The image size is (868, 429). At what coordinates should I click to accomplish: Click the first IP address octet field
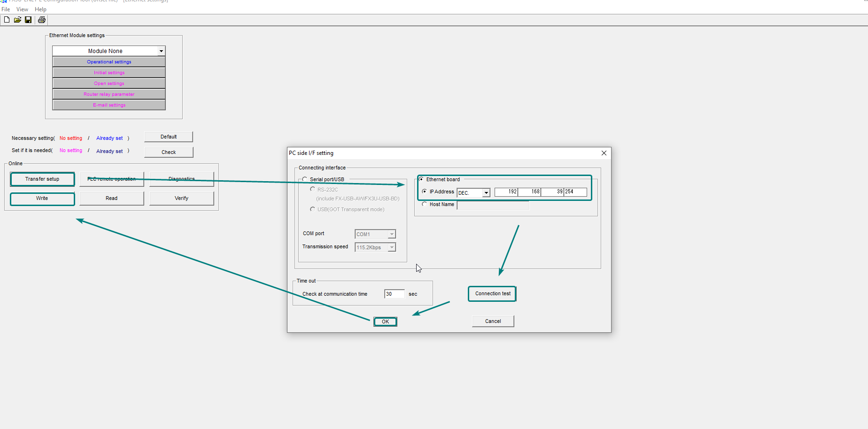[x=506, y=192]
